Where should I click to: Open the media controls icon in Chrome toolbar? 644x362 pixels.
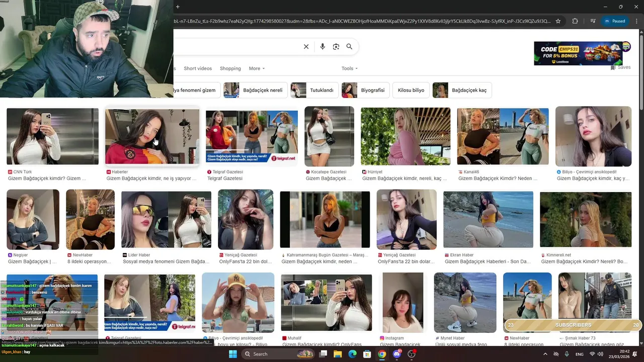pos(593,21)
